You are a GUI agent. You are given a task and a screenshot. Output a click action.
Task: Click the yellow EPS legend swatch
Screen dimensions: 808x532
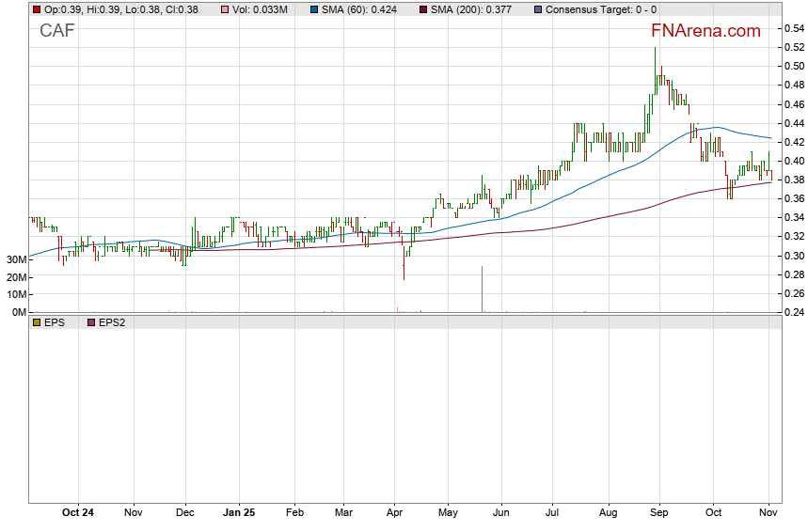pyautogui.click(x=36, y=322)
